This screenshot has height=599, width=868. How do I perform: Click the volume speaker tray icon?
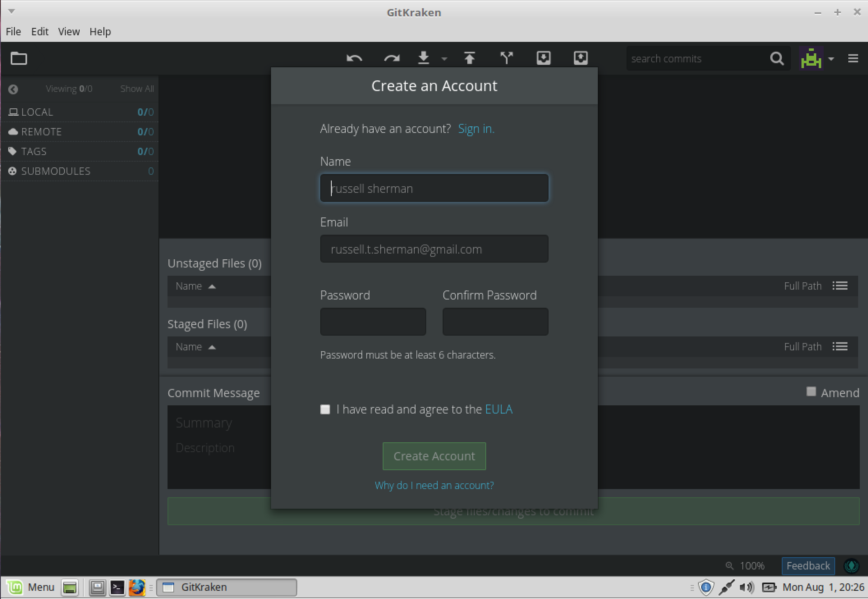tap(747, 588)
